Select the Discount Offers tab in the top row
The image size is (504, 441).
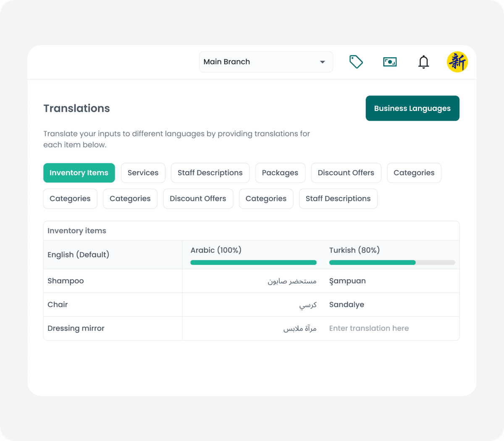point(346,172)
